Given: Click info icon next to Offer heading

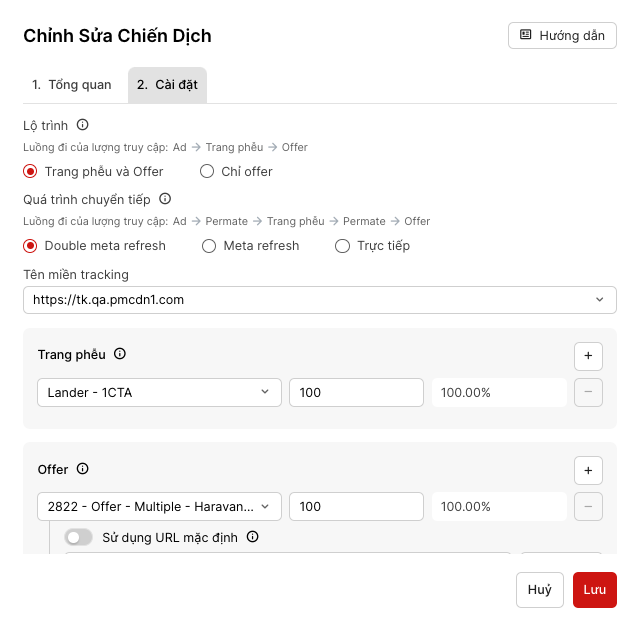Looking at the screenshot, I should pos(83,468).
